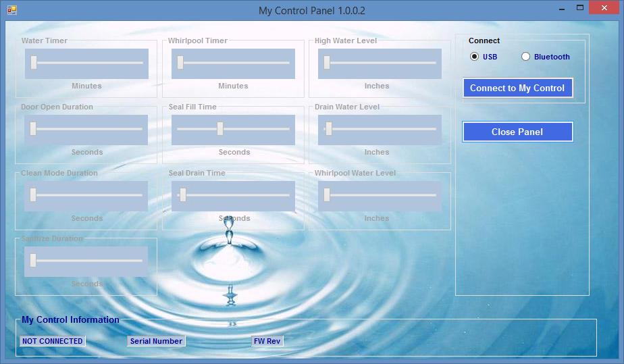Image resolution: width=624 pixels, height=364 pixels.
Task: Click the High Water Level slider
Action: click(380, 63)
